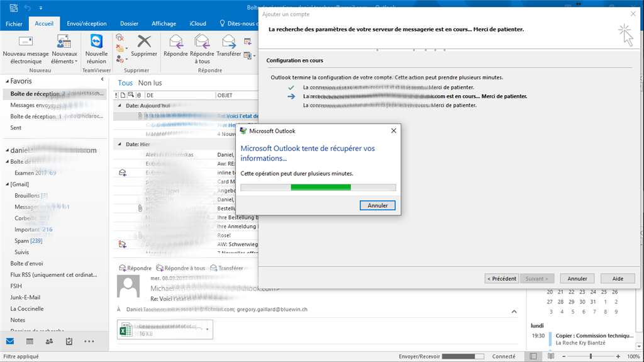The image size is (644, 362).
Task: Collapse the folder pane arrow
Action: tap(103, 79)
